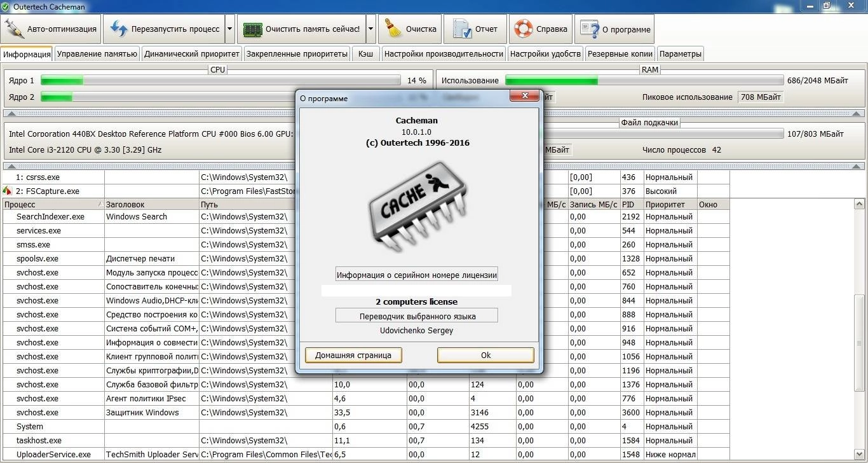Click the Диспетчер печати title cell
Screen dimensions: 868x463
coord(152,258)
